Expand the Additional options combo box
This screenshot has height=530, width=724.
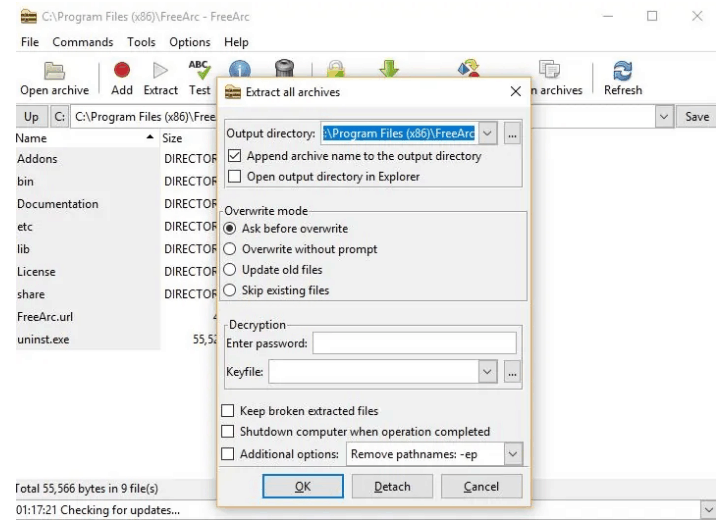pyautogui.click(x=513, y=454)
